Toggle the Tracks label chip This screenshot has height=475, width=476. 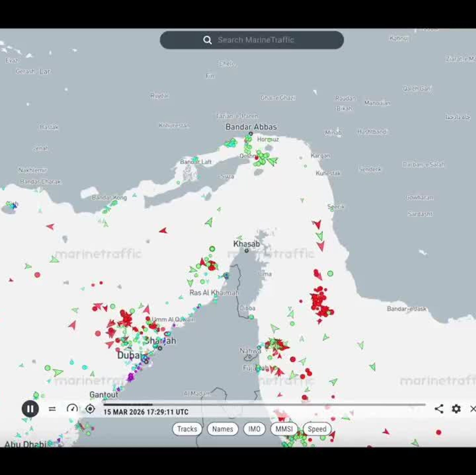click(x=187, y=429)
